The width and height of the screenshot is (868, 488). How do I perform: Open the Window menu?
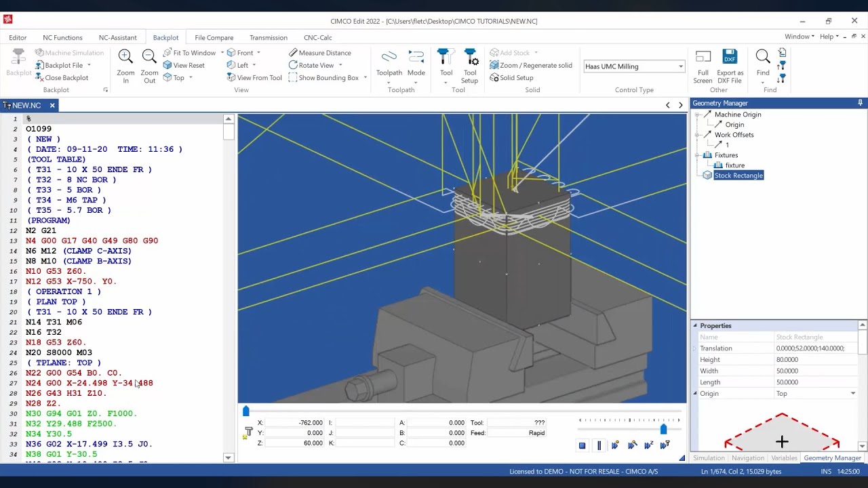(800, 37)
